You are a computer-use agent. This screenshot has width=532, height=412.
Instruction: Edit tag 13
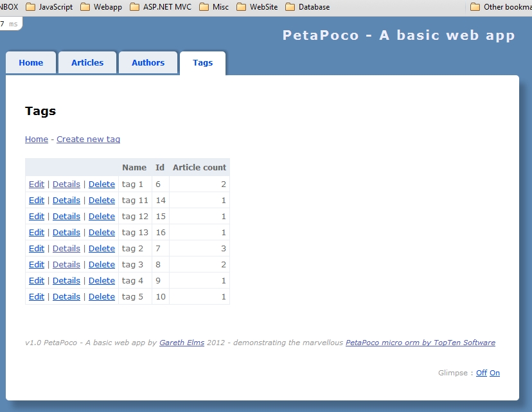click(x=37, y=233)
